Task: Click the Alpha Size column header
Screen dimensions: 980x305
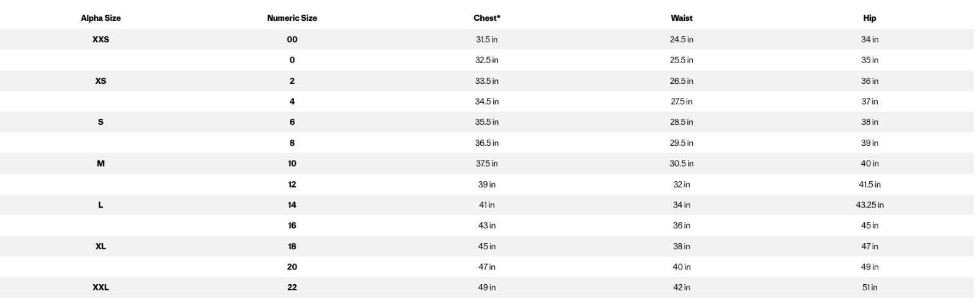Action: click(100, 18)
